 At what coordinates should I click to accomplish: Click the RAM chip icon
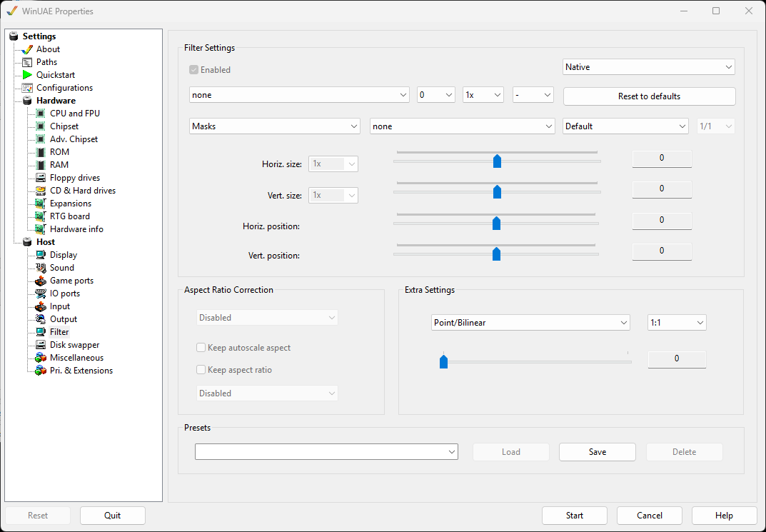41,165
